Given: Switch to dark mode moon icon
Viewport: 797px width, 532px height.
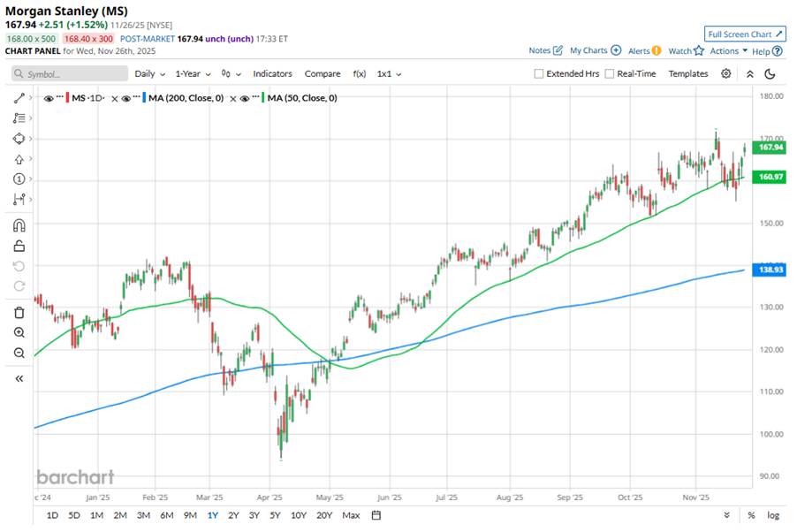Looking at the screenshot, I should point(770,74).
